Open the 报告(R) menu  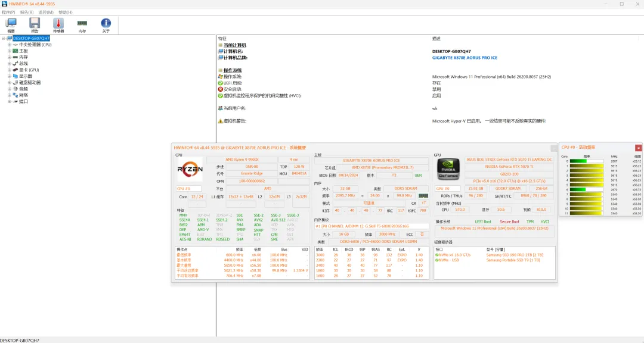pos(27,13)
